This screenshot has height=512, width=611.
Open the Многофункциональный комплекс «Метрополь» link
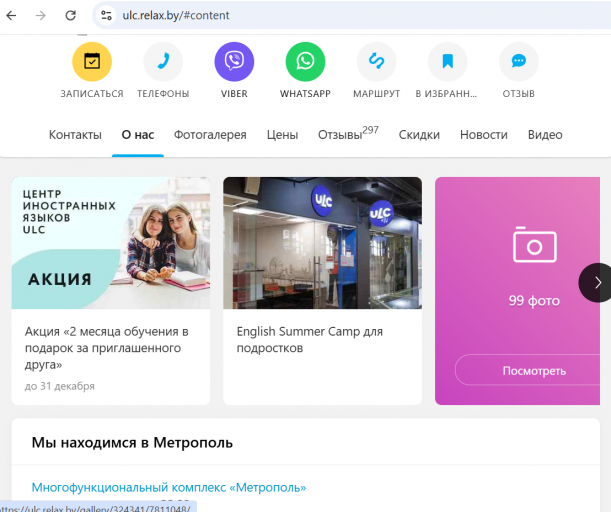coord(169,487)
